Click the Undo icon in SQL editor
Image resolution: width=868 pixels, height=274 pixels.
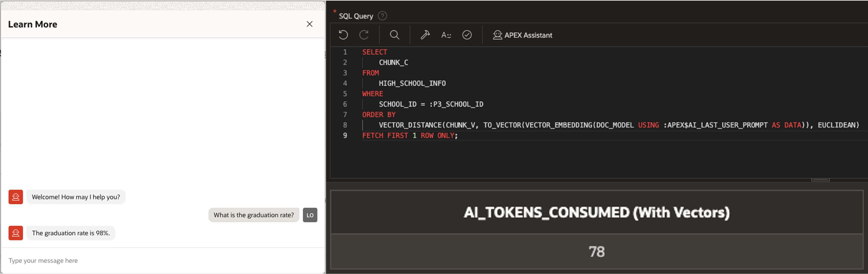pyautogui.click(x=343, y=35)
